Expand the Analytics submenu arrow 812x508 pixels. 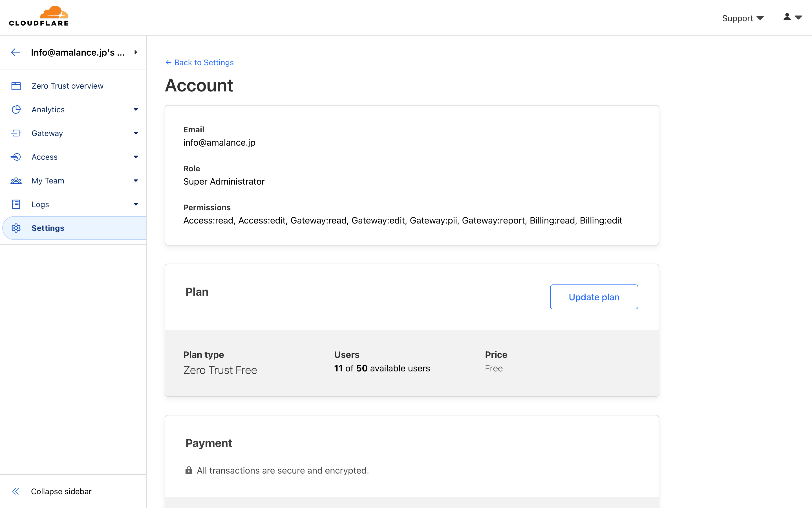136,110
